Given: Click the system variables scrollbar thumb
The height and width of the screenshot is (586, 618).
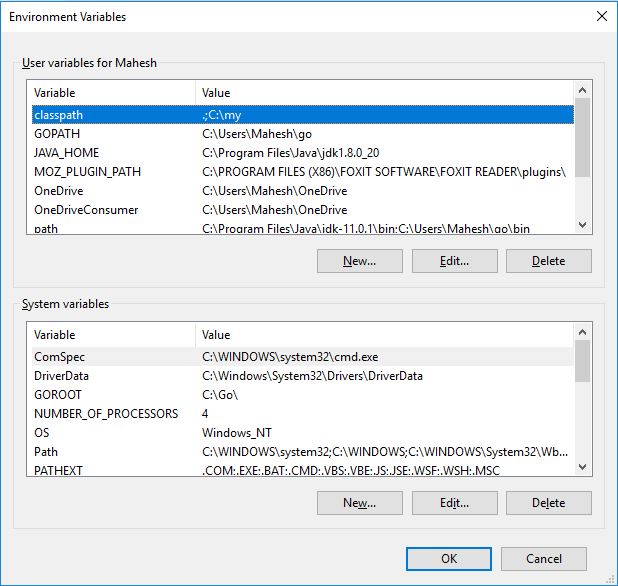Looking at the screenshot, I should coord(583,361).
